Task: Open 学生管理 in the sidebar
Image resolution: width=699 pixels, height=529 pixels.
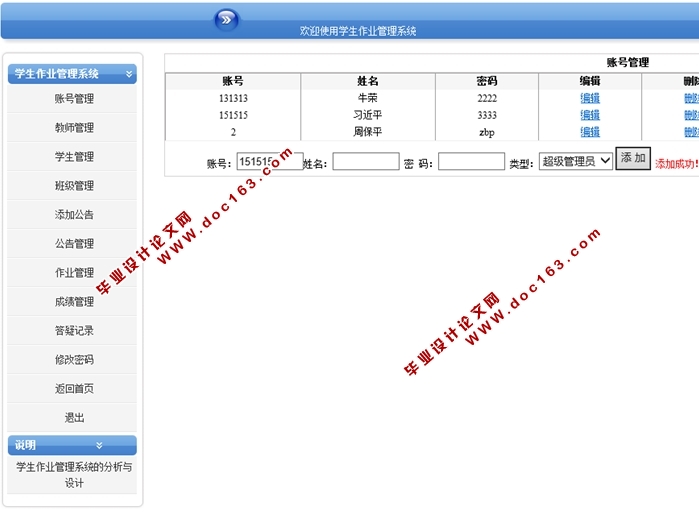Action: point(74,156)
